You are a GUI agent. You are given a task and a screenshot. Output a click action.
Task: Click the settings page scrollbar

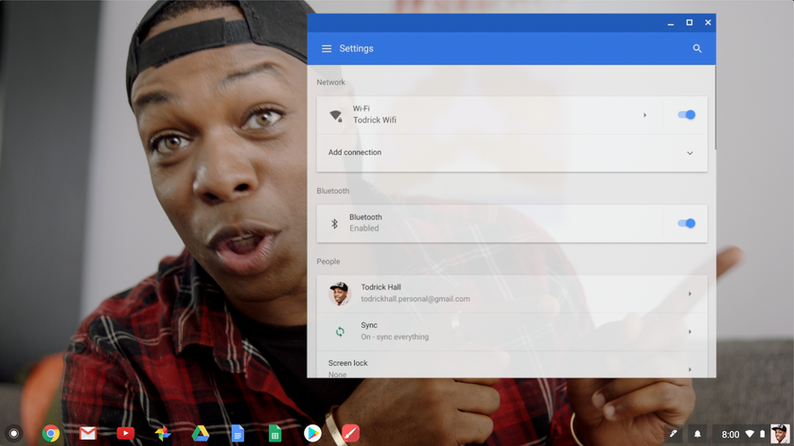[x=715, y=107]
